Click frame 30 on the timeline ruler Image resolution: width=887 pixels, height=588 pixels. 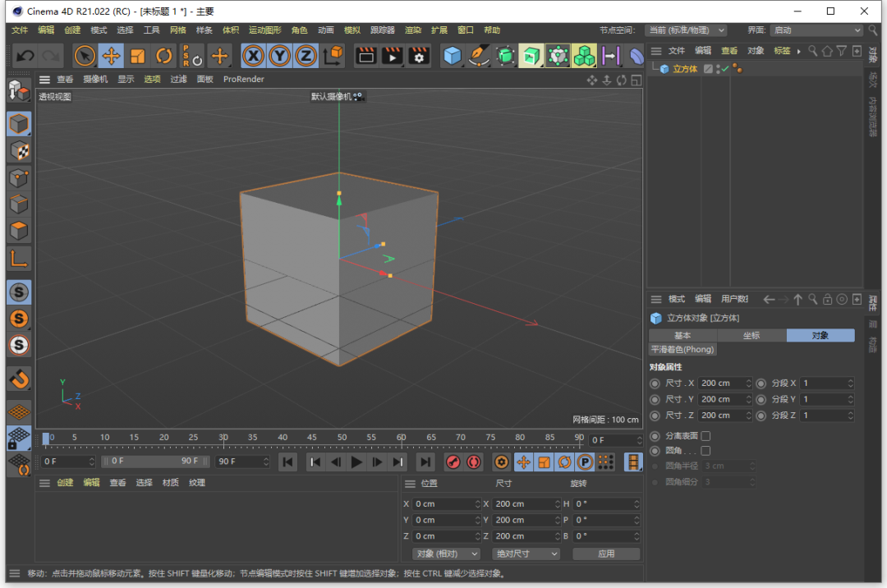pyautogui.click(x=223, y=438)
